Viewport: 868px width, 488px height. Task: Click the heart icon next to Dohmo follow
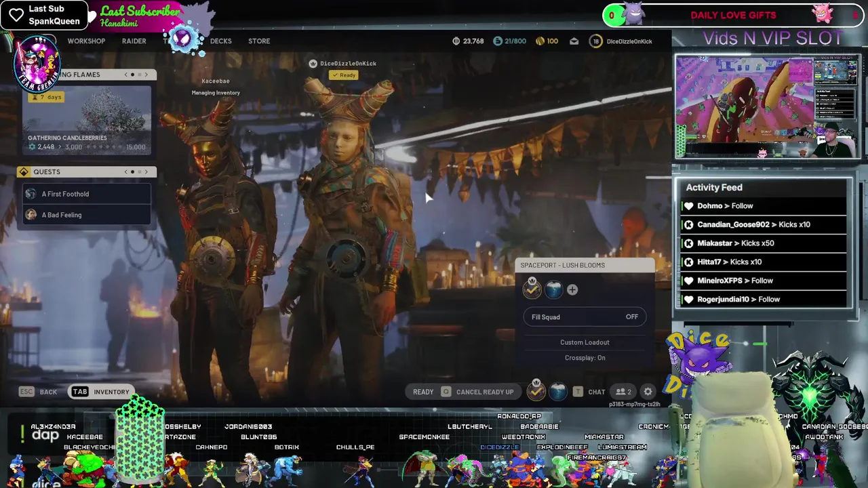689,206
